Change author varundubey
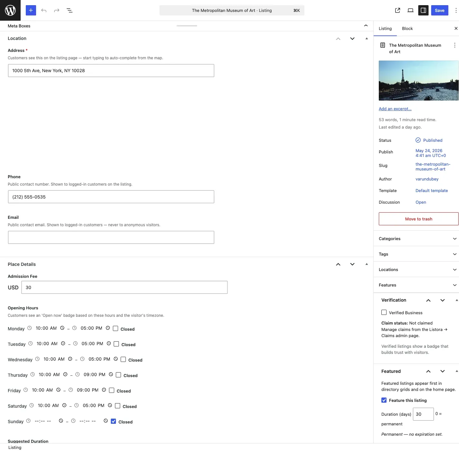 point(427,179)
